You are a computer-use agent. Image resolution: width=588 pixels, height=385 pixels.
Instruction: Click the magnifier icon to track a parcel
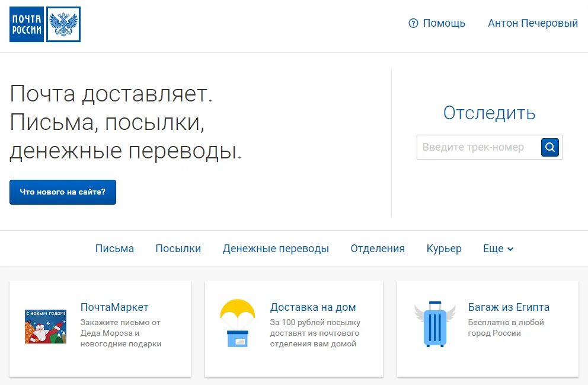(549, 147)
